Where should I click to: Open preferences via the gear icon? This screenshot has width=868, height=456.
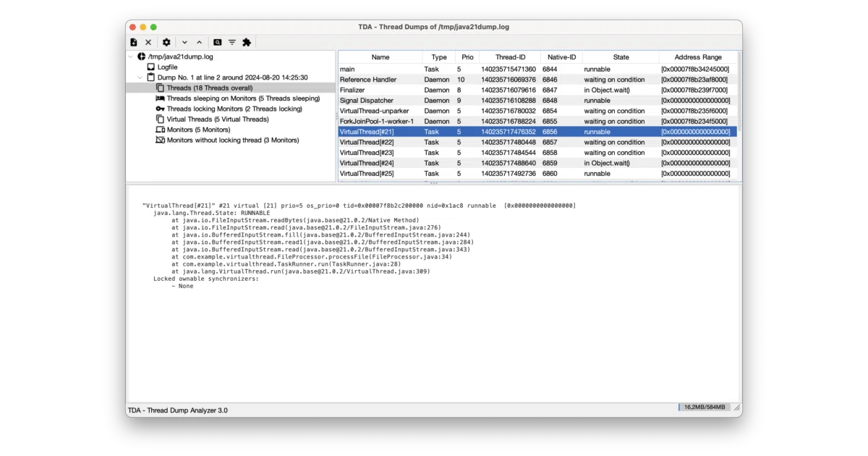coord(166,43)
